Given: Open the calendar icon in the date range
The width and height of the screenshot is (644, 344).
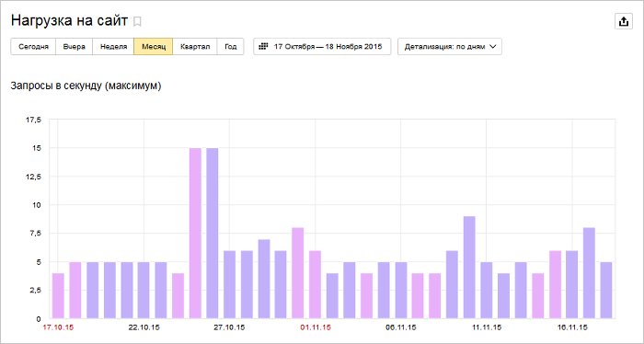Looking at the screenshot, I should tap(263, 46).
